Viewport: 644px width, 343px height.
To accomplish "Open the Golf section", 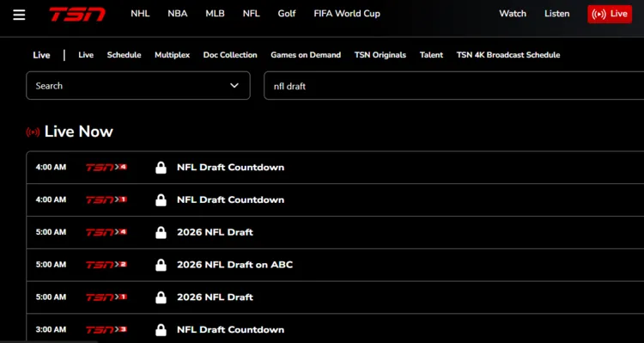I will [x=287, y=14].
